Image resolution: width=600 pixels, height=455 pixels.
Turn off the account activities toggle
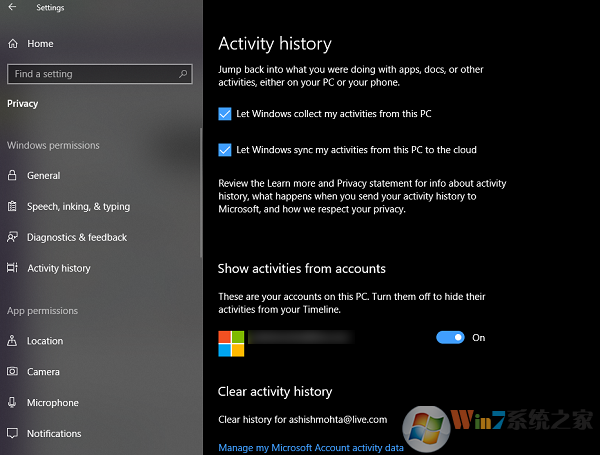coord(450,338)
